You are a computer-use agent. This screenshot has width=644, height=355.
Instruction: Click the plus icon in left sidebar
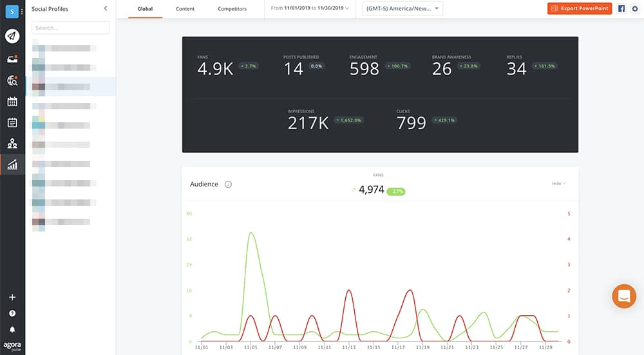12,297
